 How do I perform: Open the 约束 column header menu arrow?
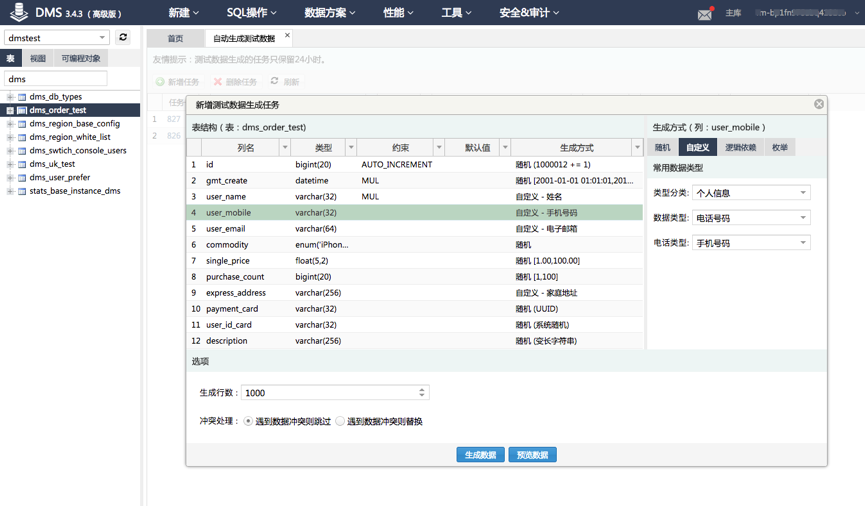pyautogui.click(x=439, y=147)
